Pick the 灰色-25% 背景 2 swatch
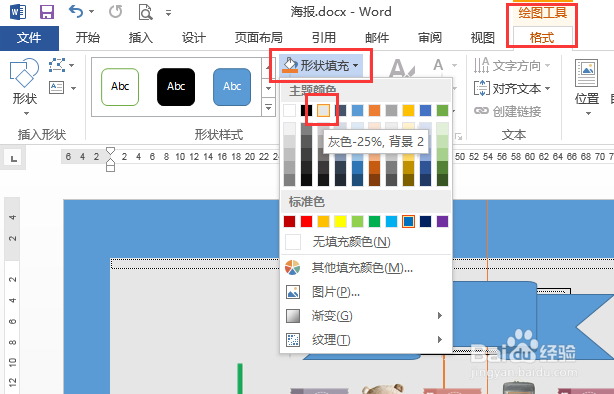Viewport: 614px width, 394px height. 323,110
